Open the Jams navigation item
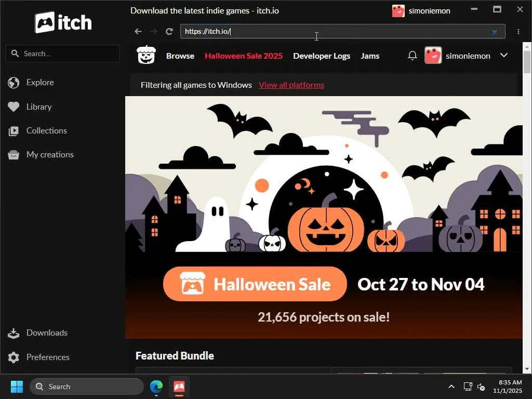 click(x=370, y=56)
